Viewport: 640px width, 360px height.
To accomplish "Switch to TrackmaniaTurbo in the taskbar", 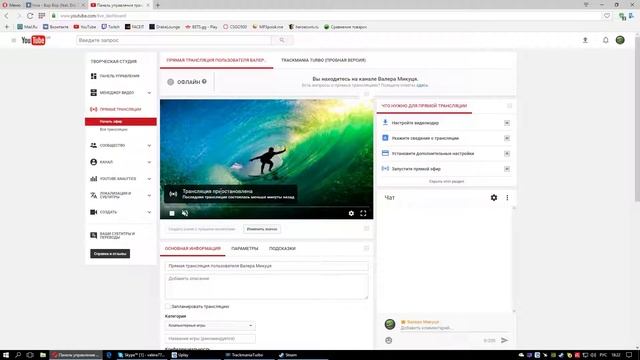I will 244,355.
